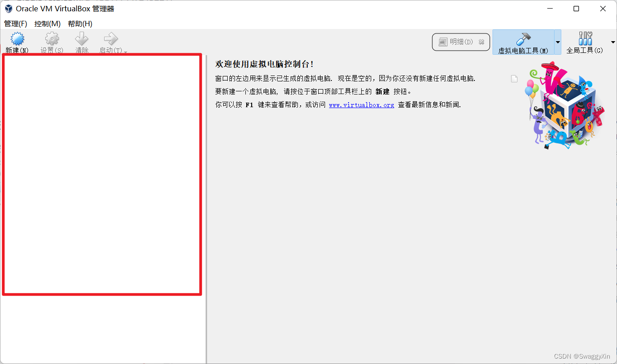This screenshot has height=364, width=617.
Task: Click the 设置(S) gear icon
Action: [x=52, y=39]
